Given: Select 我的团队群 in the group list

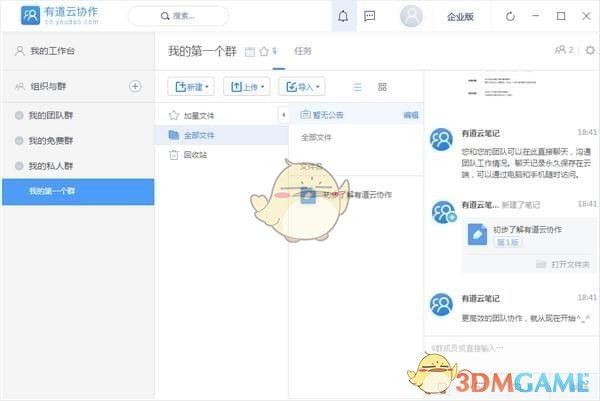Looking at the screenshot, I should [x=78, y=115].
